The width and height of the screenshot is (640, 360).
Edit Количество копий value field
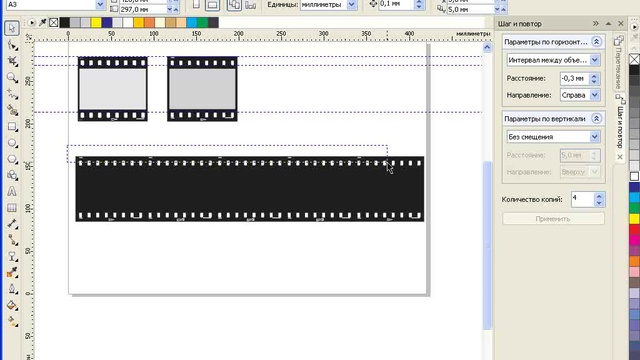tap(582, 200)
